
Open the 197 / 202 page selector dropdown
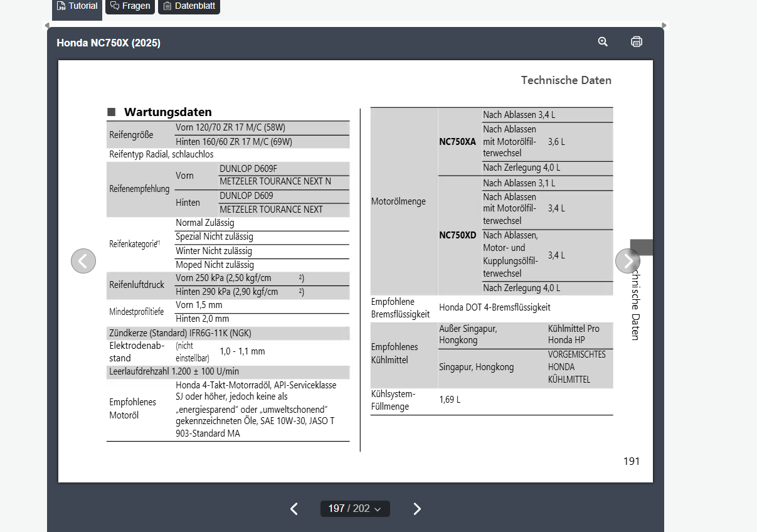click(355, 509)
